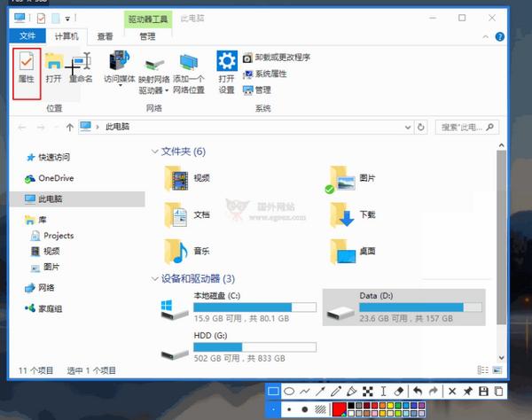Switch to the 查看 ribbon tab
Image resolution: width=532 pixels, height=420 pixels.
click(105, 36)
